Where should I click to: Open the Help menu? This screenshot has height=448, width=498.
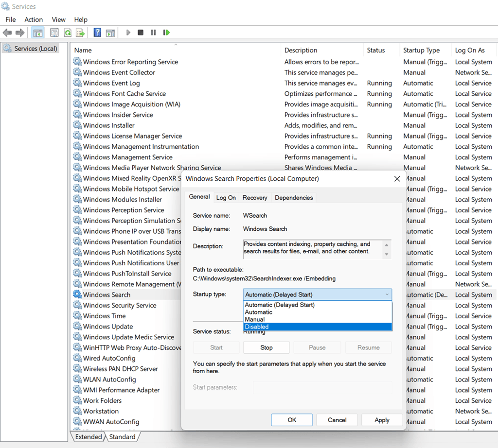point(81,19)
